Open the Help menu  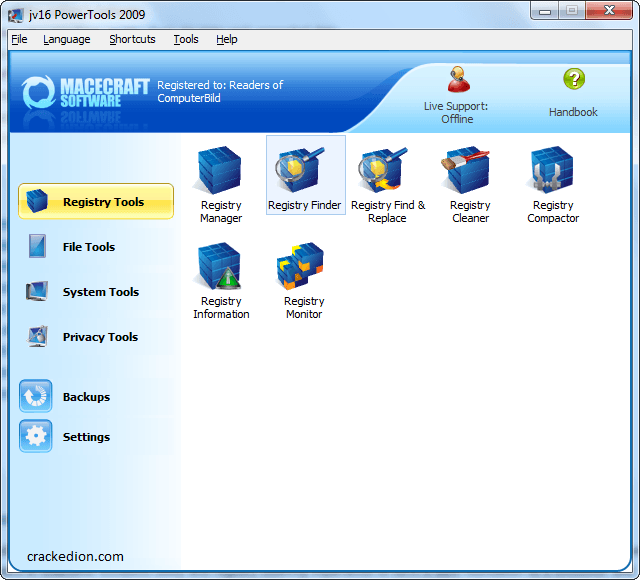click(x=227, y=39)
